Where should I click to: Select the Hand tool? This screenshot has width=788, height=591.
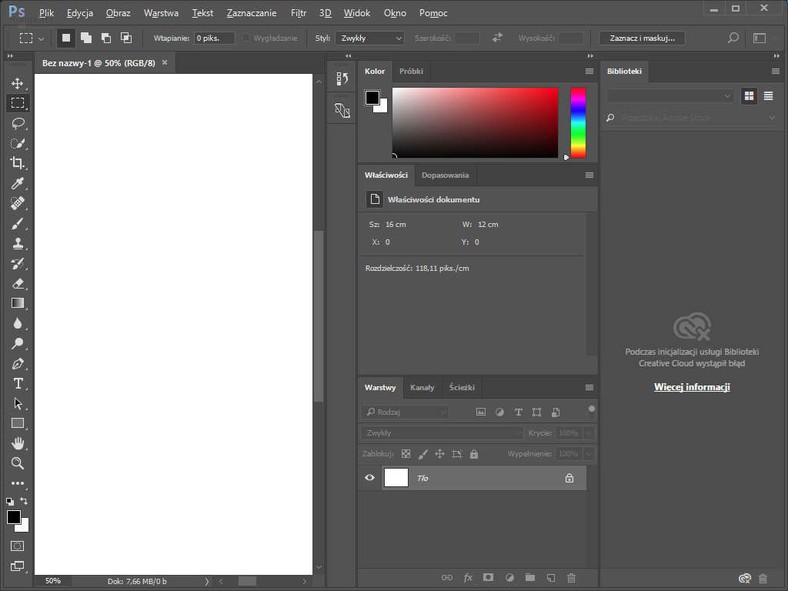click(17, 443)
